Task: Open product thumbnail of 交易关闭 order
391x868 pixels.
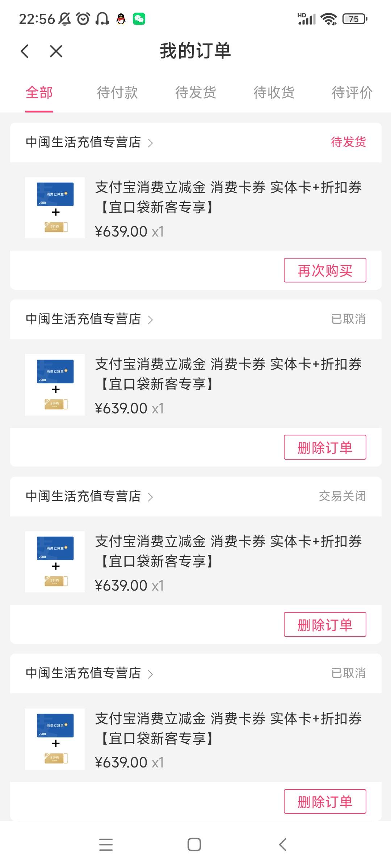Action: pyautogui.click(x=55, y=562)
